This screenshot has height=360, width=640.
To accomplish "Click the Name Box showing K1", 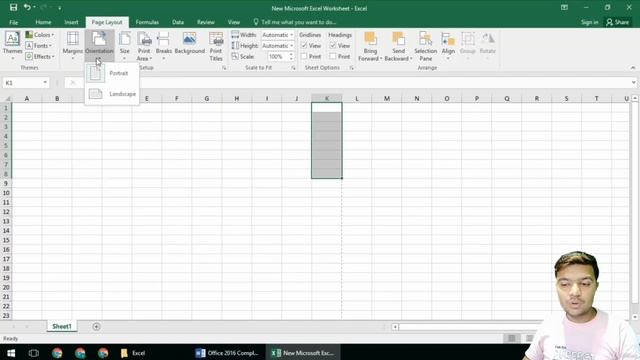I will (22, 83).
